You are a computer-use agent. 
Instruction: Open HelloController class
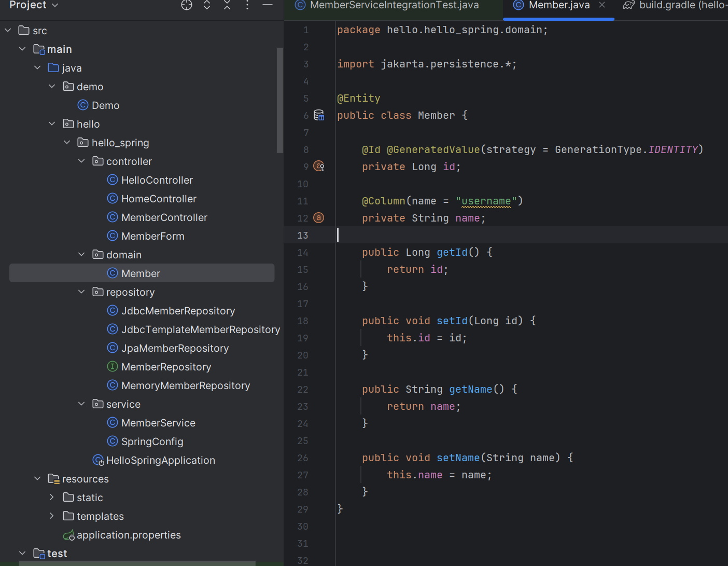click(x=150, y=180)
